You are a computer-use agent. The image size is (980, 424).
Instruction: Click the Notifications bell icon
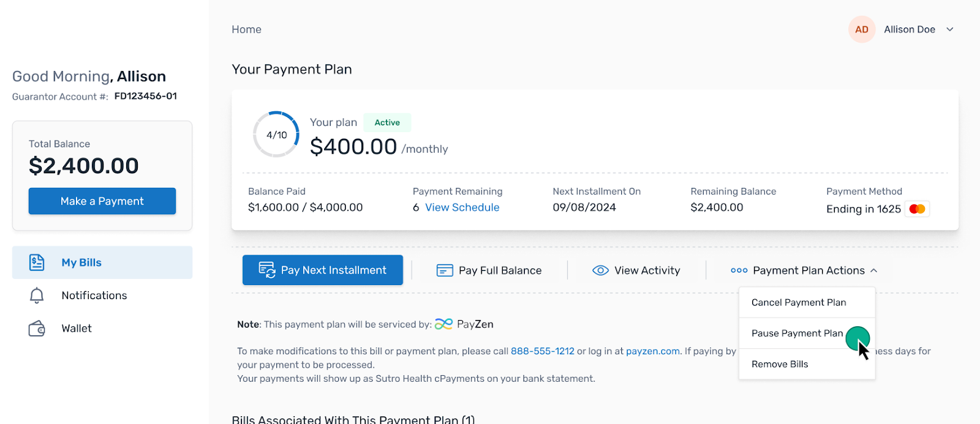coord(37,296)
